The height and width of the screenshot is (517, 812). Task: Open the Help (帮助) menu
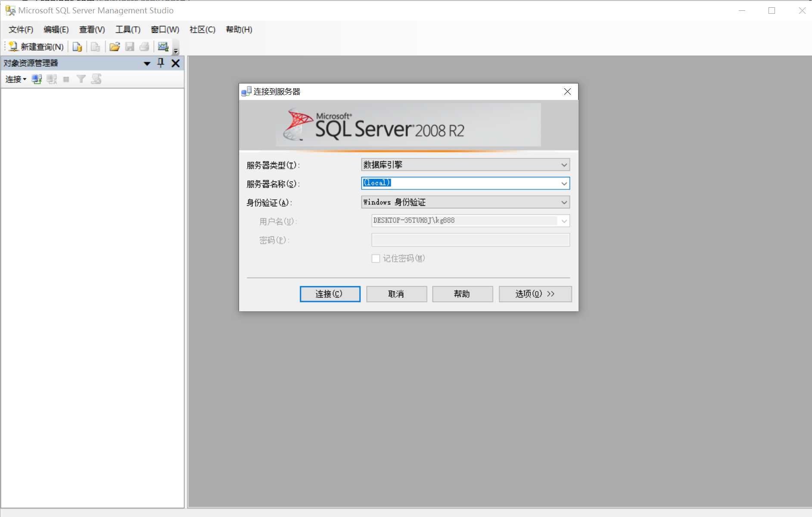click(239, 29)
